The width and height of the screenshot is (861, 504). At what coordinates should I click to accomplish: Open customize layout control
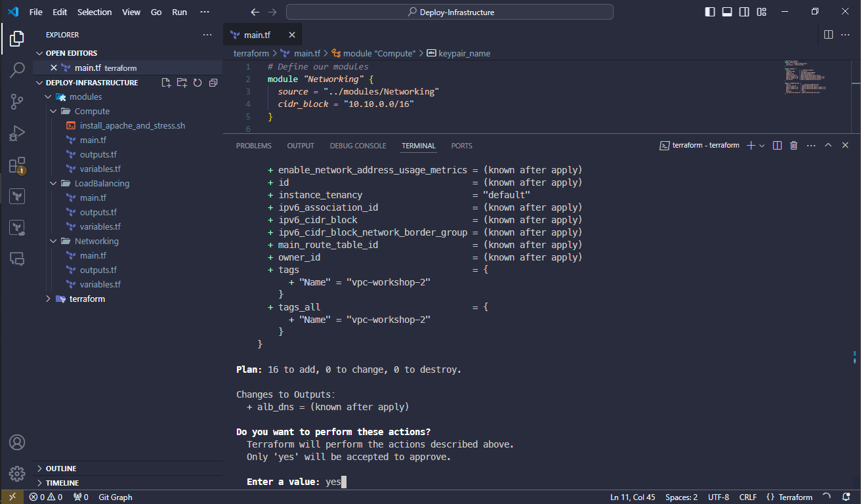(x=761, y=12)
